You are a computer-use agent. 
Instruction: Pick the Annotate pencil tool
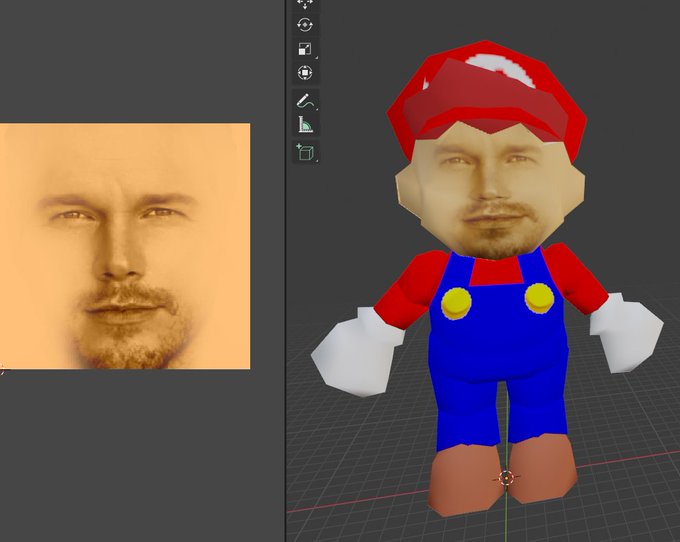tap(305, 101)
